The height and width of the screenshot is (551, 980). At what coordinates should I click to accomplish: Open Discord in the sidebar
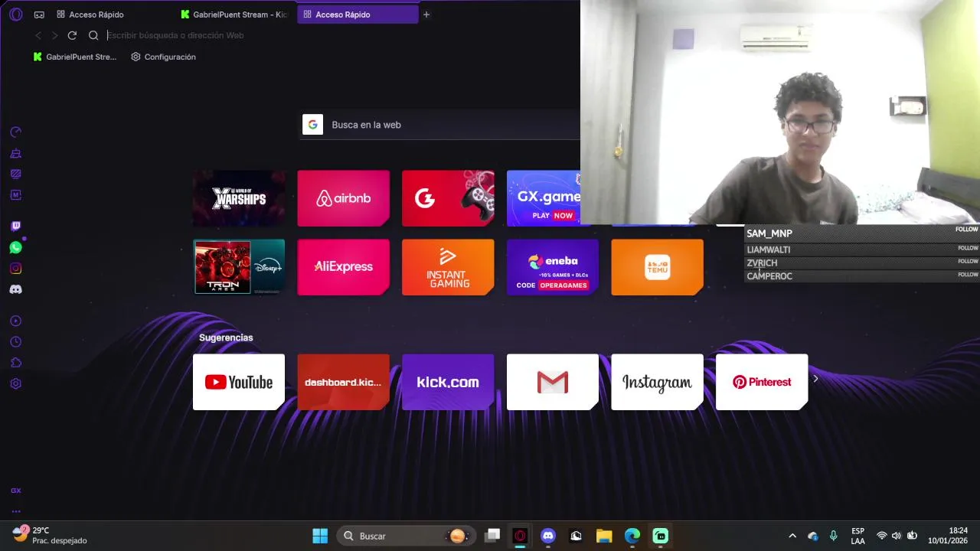tap(15, 289)
